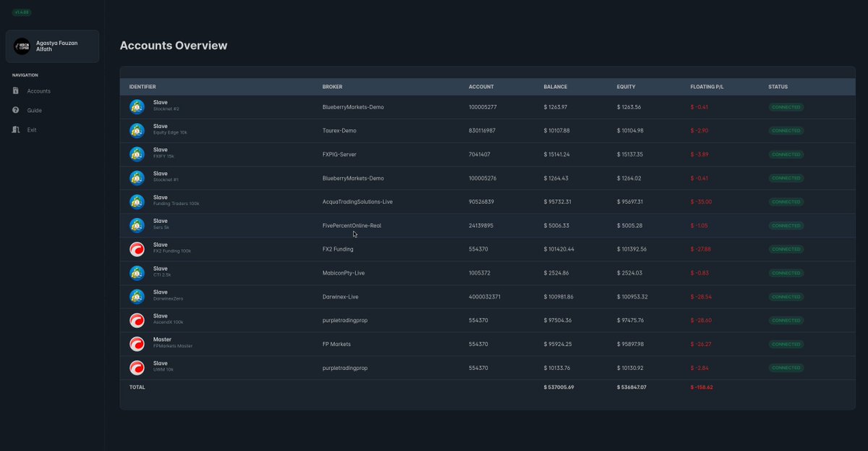Image resolution: width=868 pixels, height=451 pixels.
Task: Click the Exit door icon
Action: 16,130
